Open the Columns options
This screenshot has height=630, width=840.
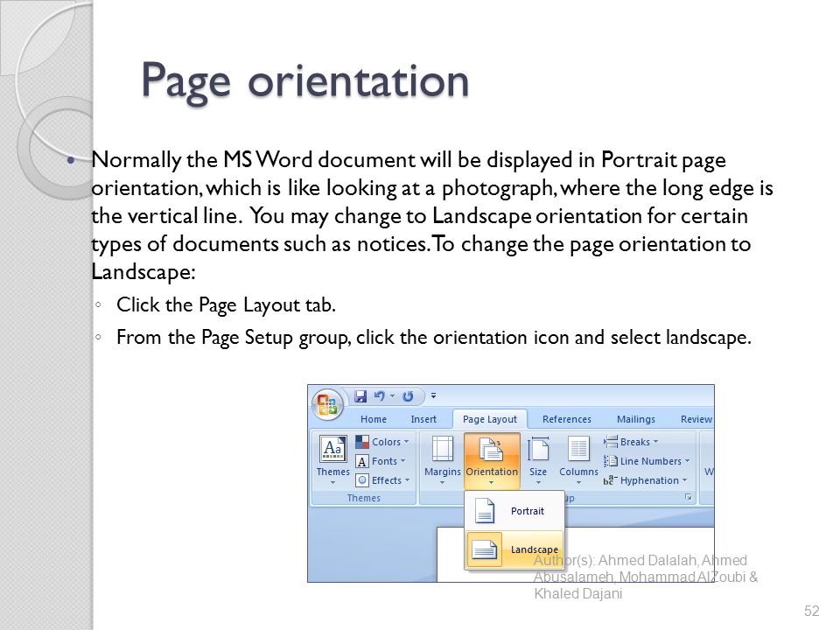pos(578,459)
